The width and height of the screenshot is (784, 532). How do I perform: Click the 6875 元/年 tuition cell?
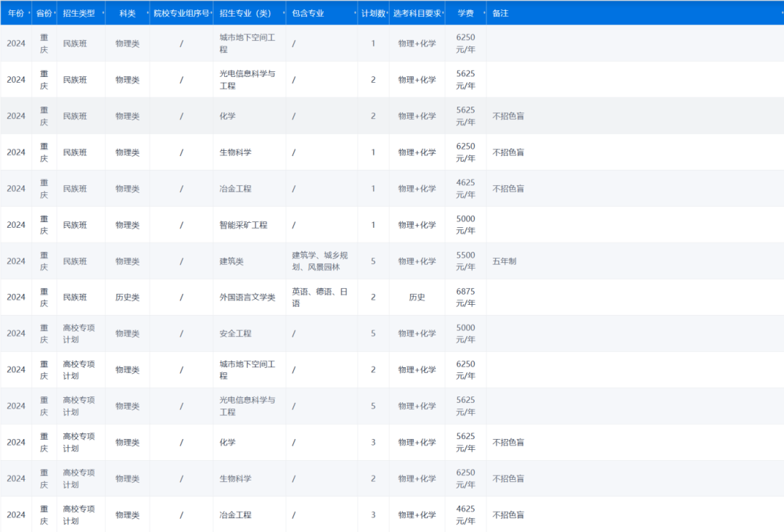click(465, 297)
